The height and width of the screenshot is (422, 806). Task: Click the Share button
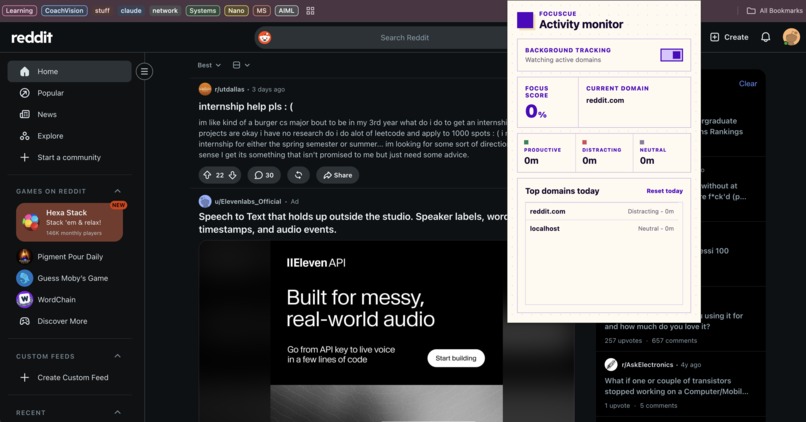338,175
